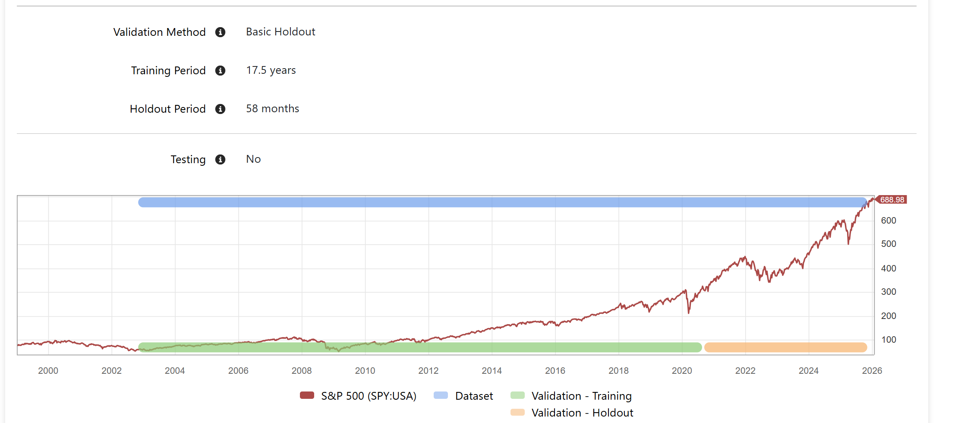Click the 2020 label on the time axis

click(x=681, y=371)
